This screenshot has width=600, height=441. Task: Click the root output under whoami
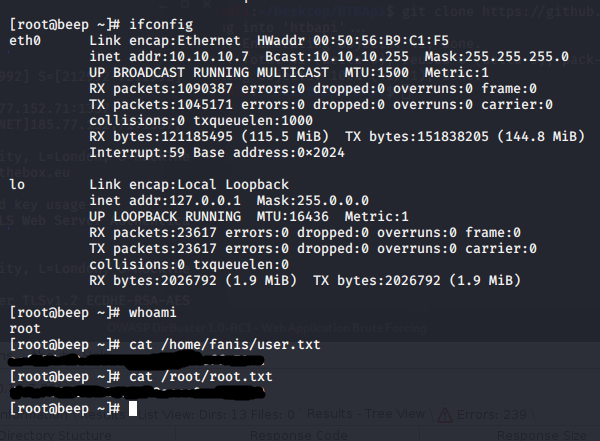[x=25, y=328]
